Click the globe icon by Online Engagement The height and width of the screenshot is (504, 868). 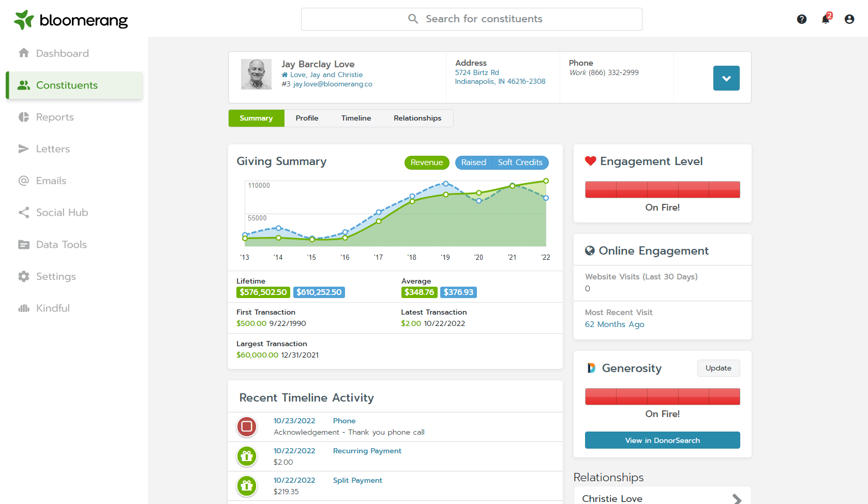[x=590, y=250]
